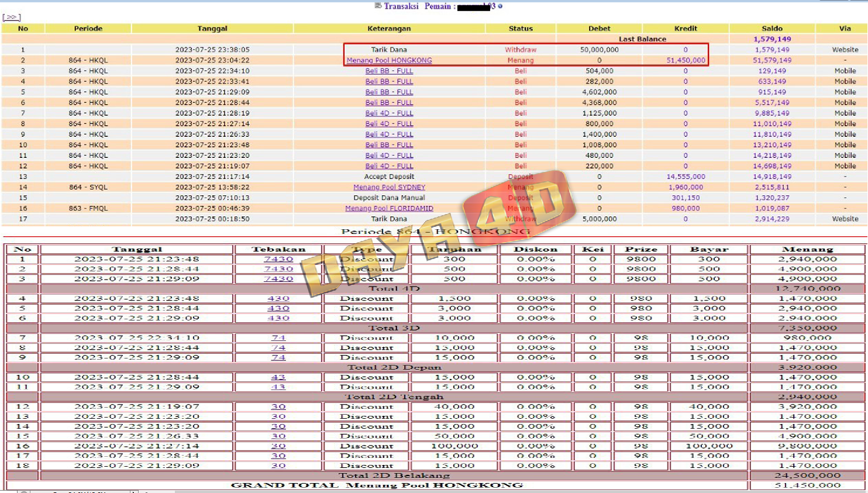This screenshot has width=868, height=493.
Task: Click the Last Balance value 1,579,149
Action: 772,39
